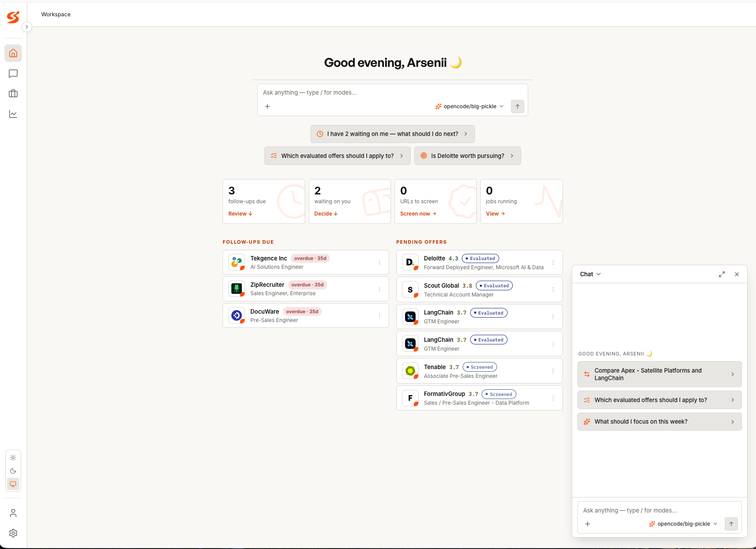Select 'Compare Apex - Satellite Platforms and LangChain'
The width and height of the screenshot is (756, 549).
[x=659, y=374]
